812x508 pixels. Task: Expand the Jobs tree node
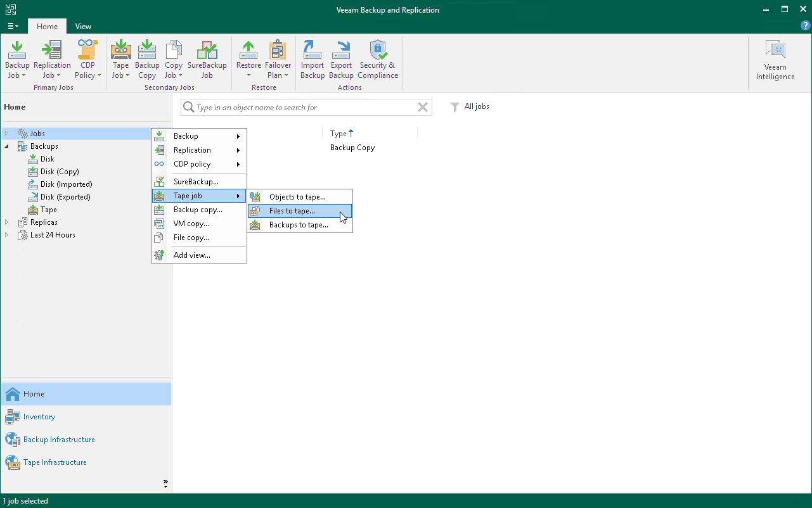(7, 134)
